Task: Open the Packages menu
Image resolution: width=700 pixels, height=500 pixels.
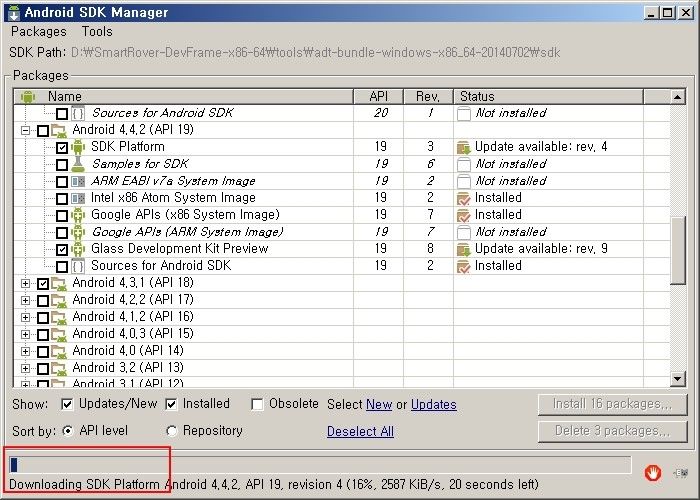Action: pyautogui.click(x=39, y=32)
